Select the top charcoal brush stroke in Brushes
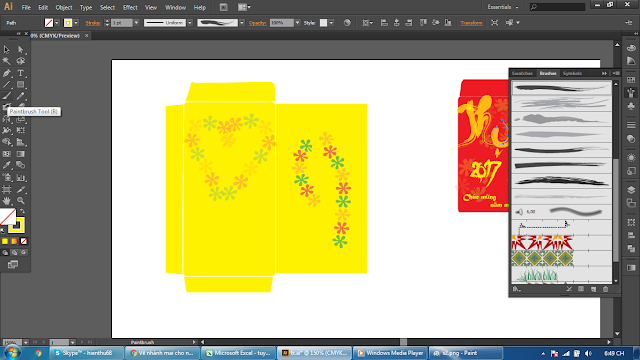 pyautogui.click(x=561, y=88)
